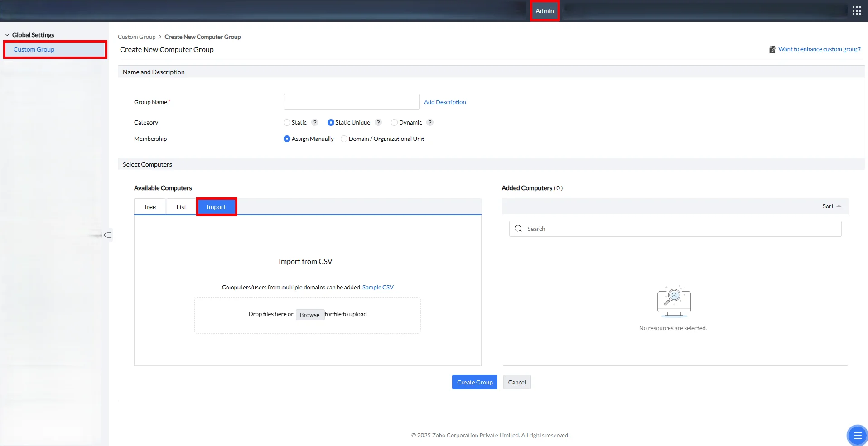Click the search magnifier icon in Added Computers
The image size is (868, 446).
coord(518,229)
